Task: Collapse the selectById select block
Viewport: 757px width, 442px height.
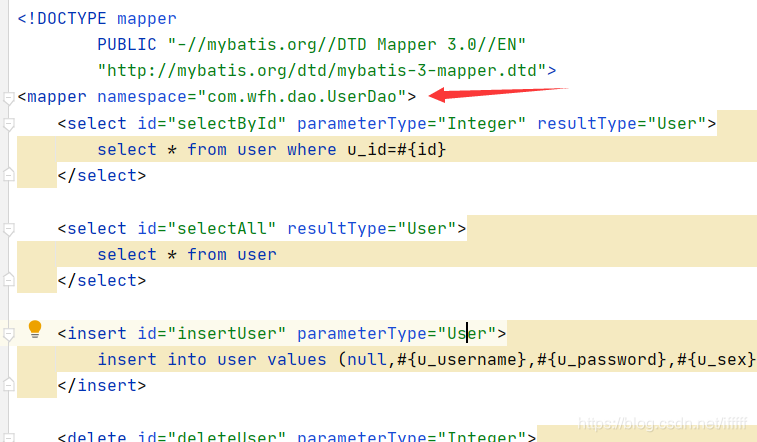Action: pyautogui.click(x=8, y=124)
